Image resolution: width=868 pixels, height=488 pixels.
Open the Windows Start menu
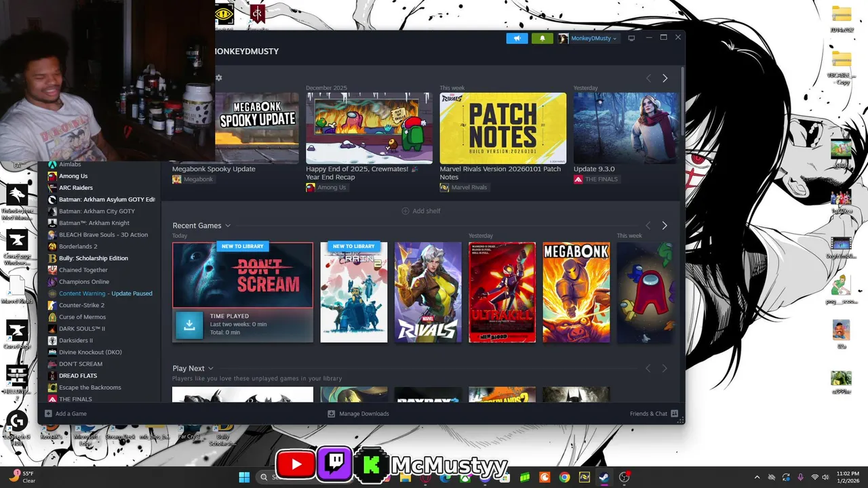(244, 477)
